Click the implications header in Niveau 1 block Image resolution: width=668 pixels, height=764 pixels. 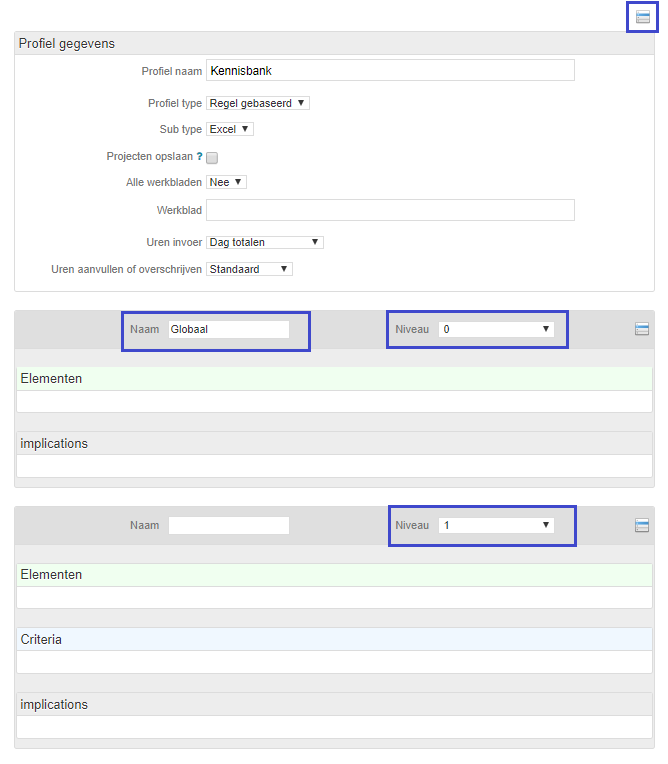click(x=334, y=705)
